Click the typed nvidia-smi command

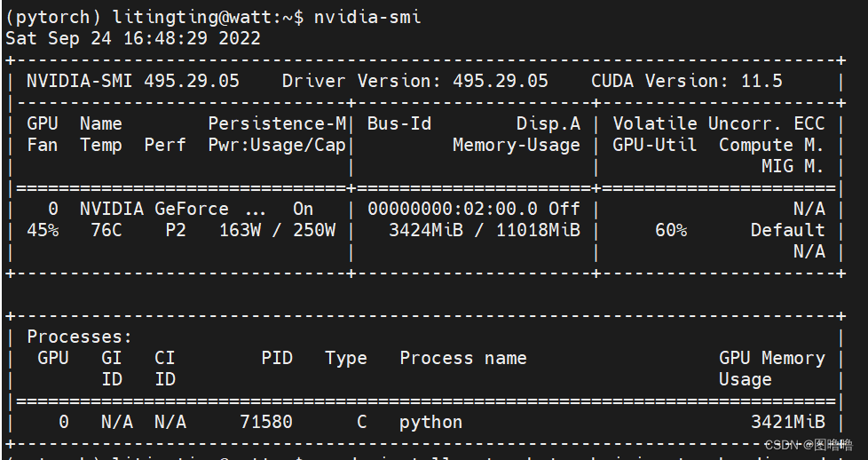tap(367, 17)
